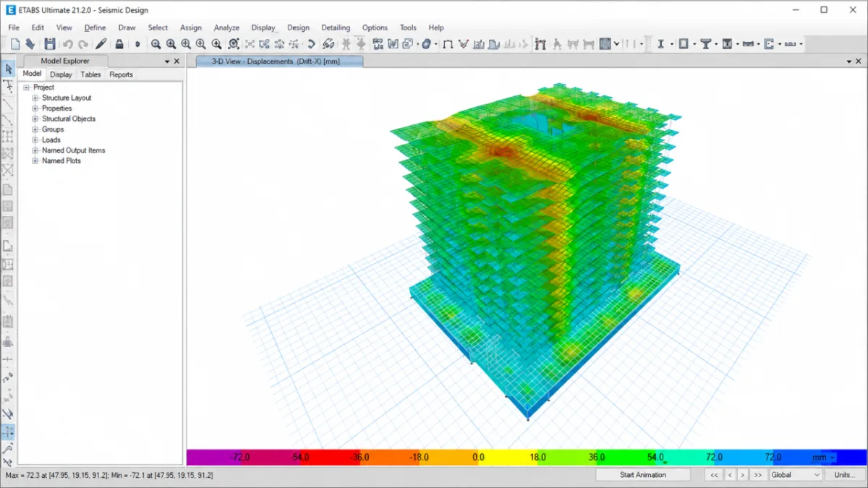Viewport: 868px width, 488px height.
Task: Open the Design menu
Action: (x=298, y=27)
